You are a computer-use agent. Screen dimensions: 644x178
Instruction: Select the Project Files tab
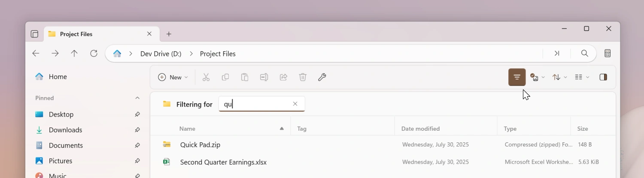(94, 34)
